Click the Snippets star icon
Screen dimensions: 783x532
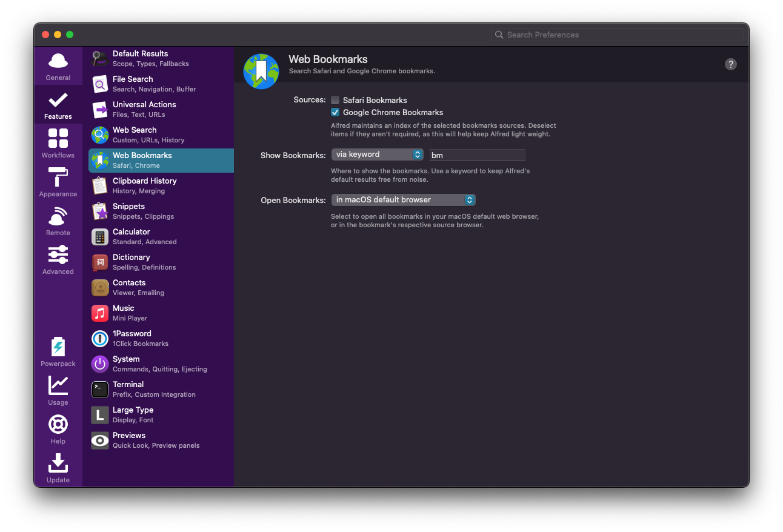[100, 211]
